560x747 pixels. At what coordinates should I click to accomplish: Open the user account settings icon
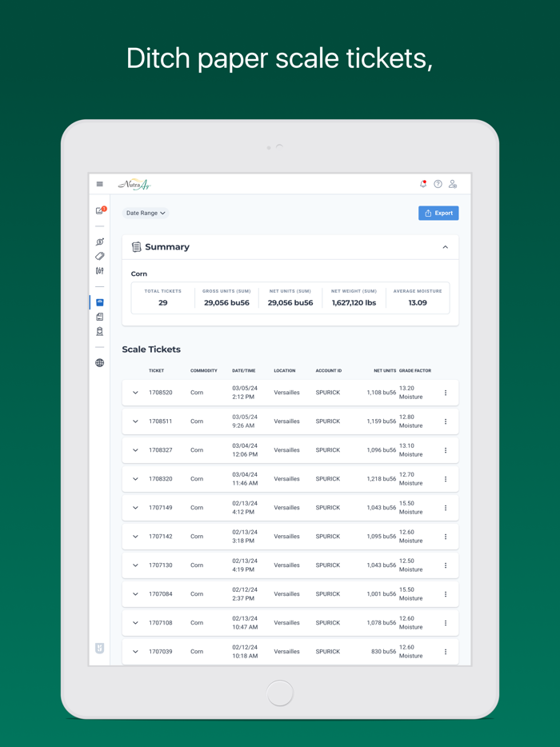click(453, 184)
